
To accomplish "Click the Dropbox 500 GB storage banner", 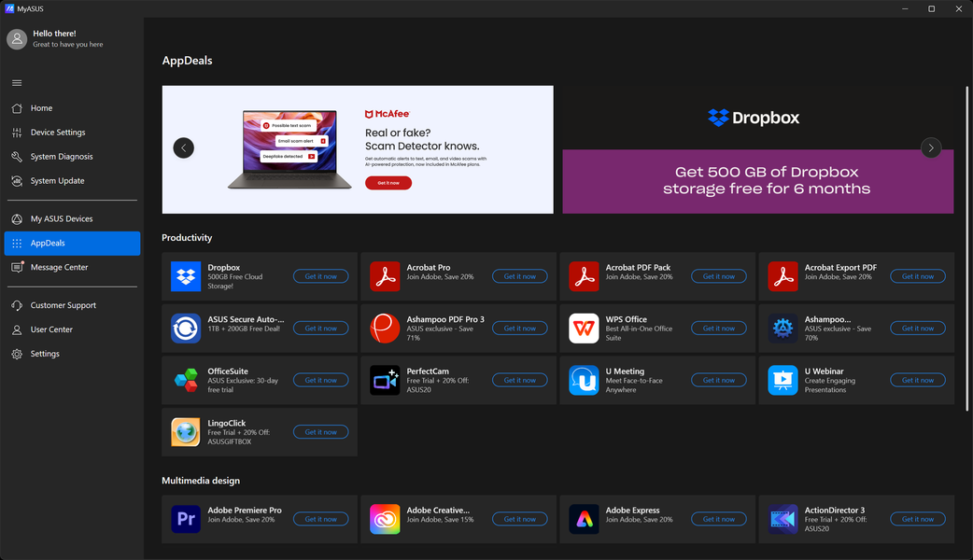I will pos(757,149).
